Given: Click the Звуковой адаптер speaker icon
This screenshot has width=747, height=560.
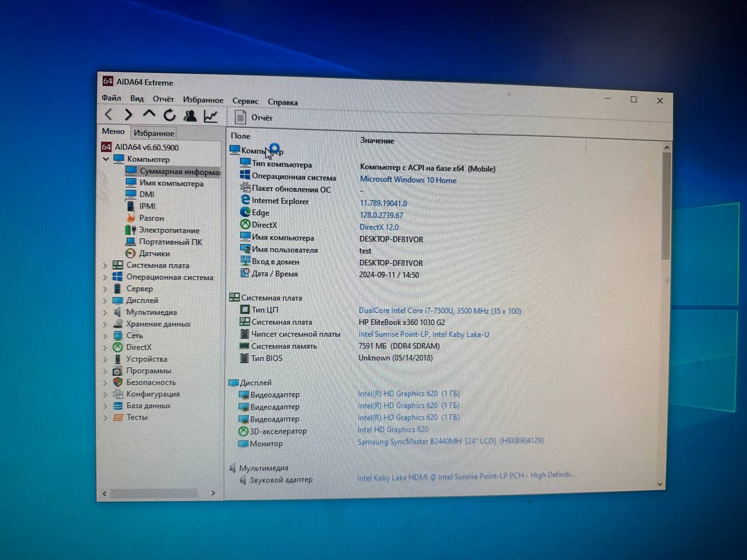Looking at the screenshot, I should point(243,480).
